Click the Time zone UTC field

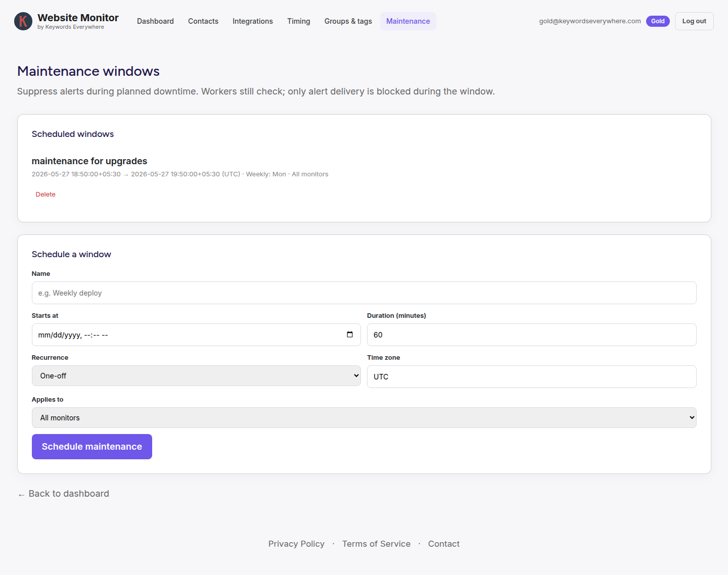(x=532, y=377)
